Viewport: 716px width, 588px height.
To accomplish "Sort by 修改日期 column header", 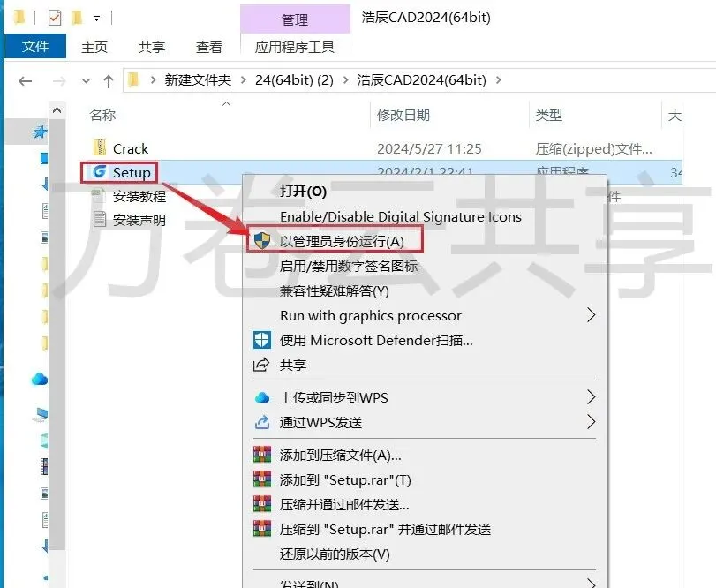I will point(403,115).
